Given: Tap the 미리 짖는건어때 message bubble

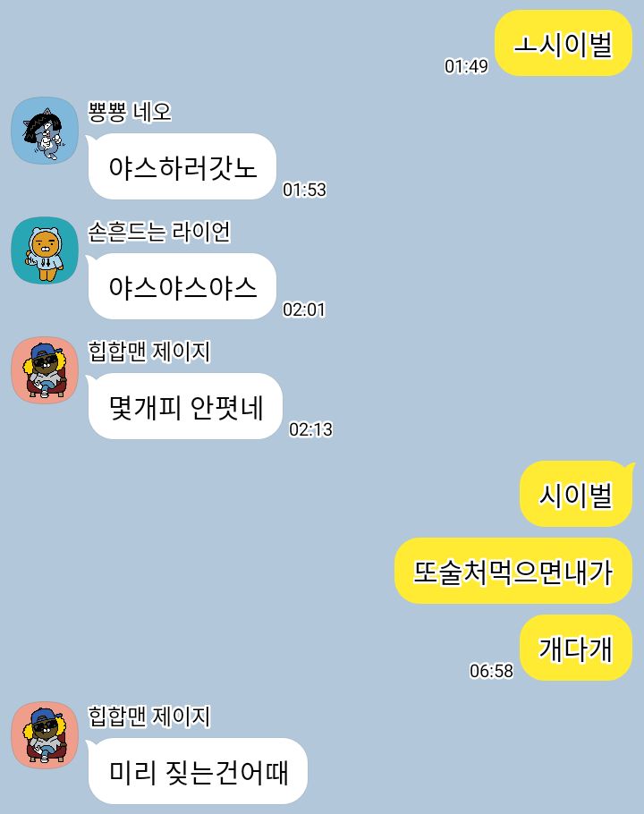Looking at the screenshot, I should point(197,771).
